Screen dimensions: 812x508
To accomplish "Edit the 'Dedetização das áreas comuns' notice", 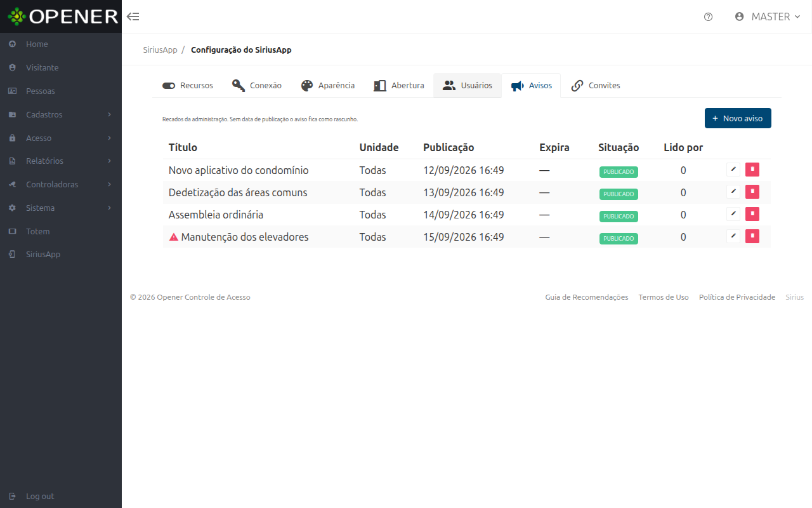I will click(x=733, y=192).
